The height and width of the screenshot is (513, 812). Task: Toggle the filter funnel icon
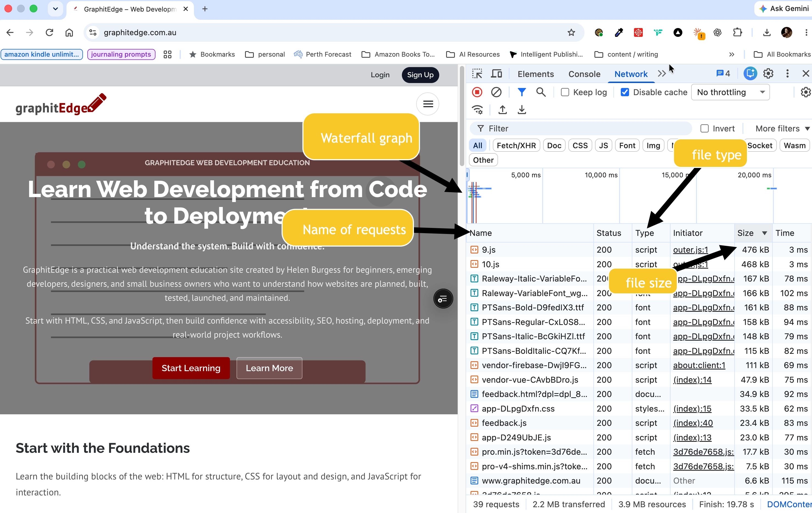pyautogui.click(x=521, y=92)
